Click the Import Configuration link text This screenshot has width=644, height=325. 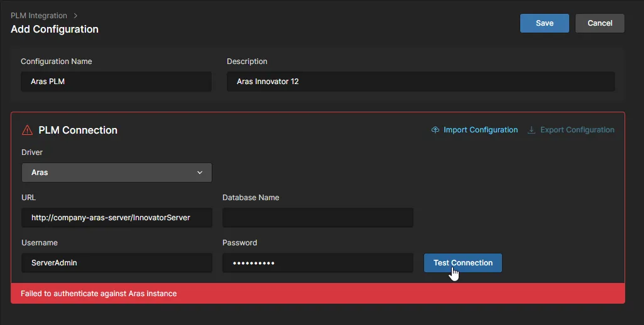[481, 130]
